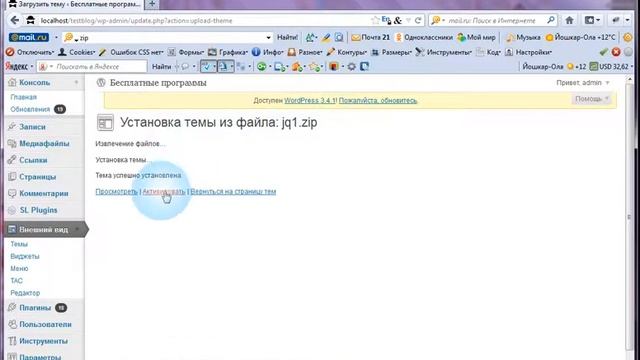Click the highlighter pencil icon in mail.ru bar
Image resolution: width=640 pixels, height=360 pixels.
[x=326, y=38]
